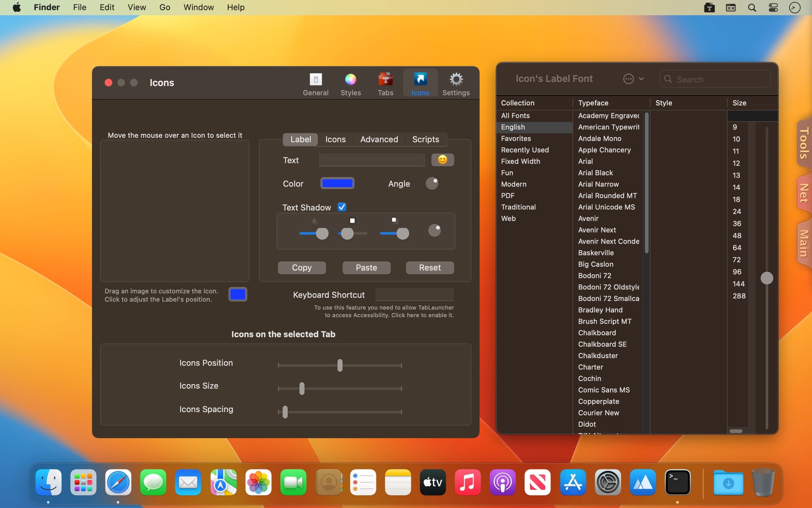
Task: Click the Reset button
Action: (430, 268)
